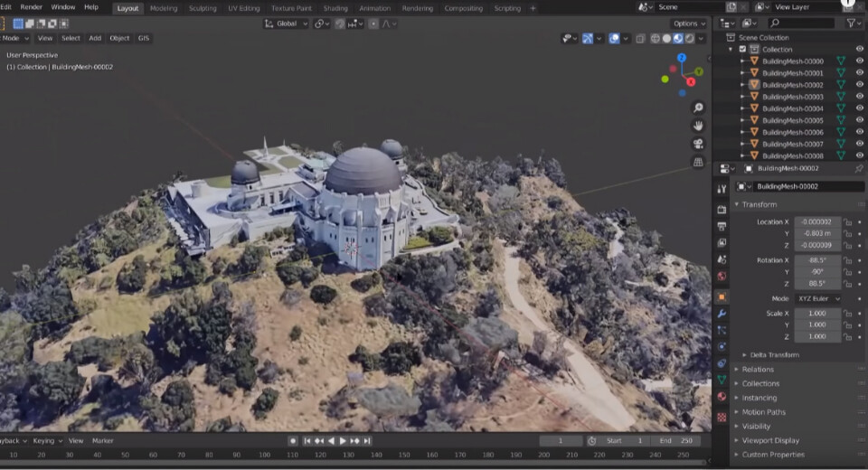This screenshot has height=470, width=868.
Task: Open the Tool properties tab
Action: 722,189
